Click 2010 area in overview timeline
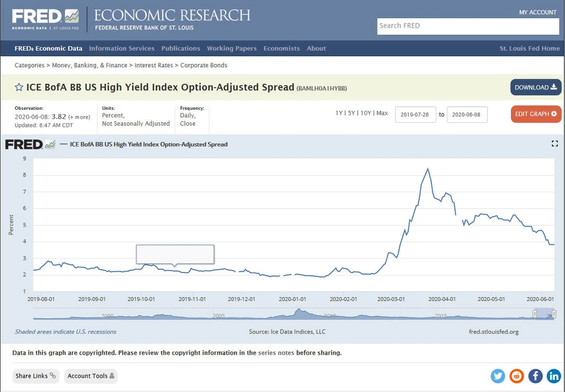The height and width of the screenshot is (392, 565). pyautogui.click(x=330, y=315)
